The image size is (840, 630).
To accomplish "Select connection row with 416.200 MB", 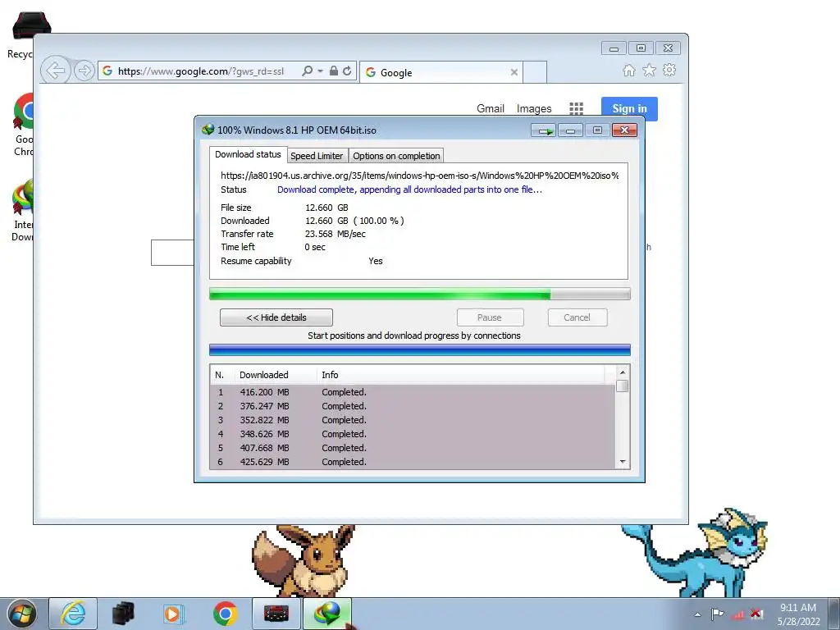I will coord(413,392).
